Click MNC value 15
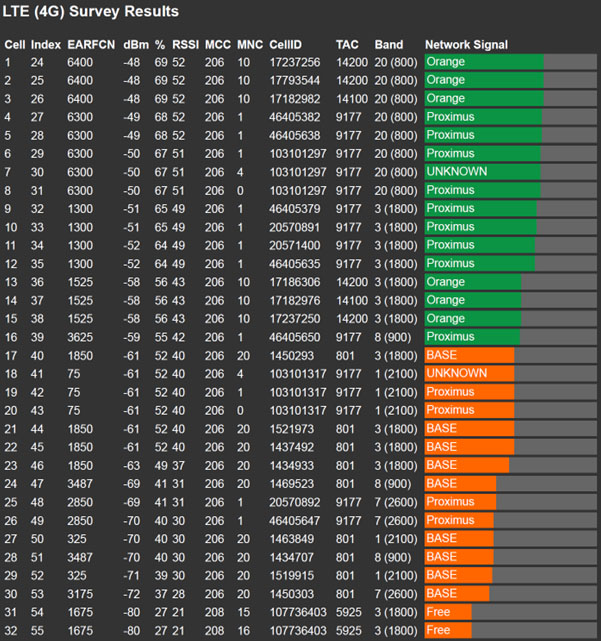The height and width of the screenshot is (641, 601). coord(244,612)
